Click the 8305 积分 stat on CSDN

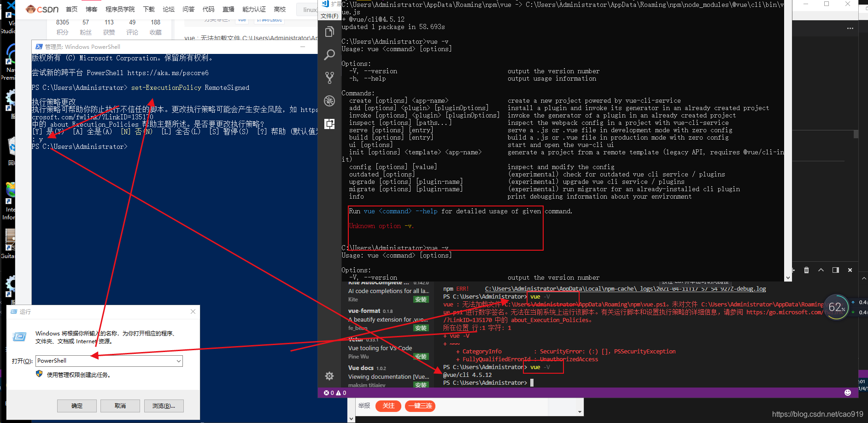pos(63,27)
